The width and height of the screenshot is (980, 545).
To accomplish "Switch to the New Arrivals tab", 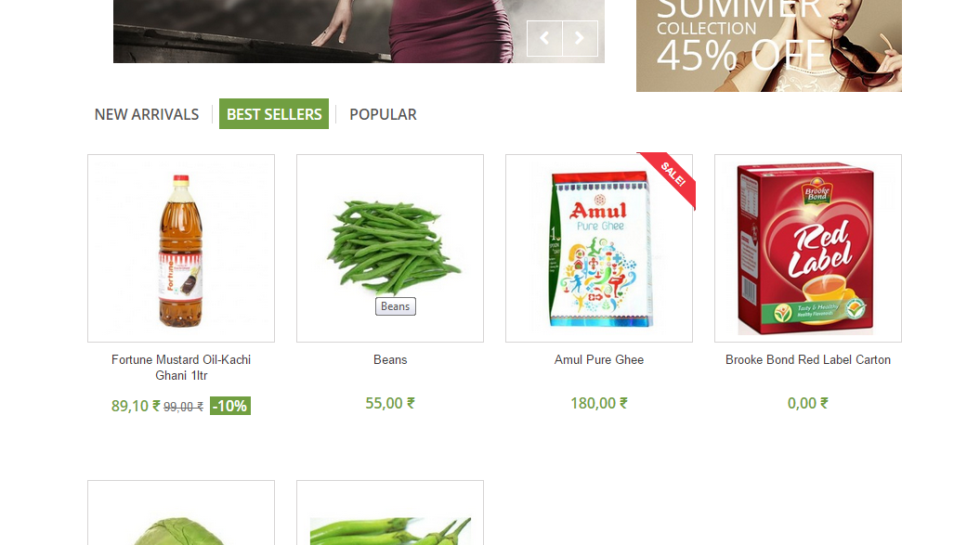I will tap(146, 114).
